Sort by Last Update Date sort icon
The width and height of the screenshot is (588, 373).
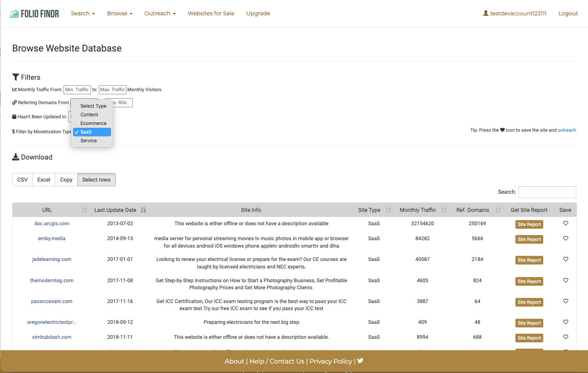(144, 210)
